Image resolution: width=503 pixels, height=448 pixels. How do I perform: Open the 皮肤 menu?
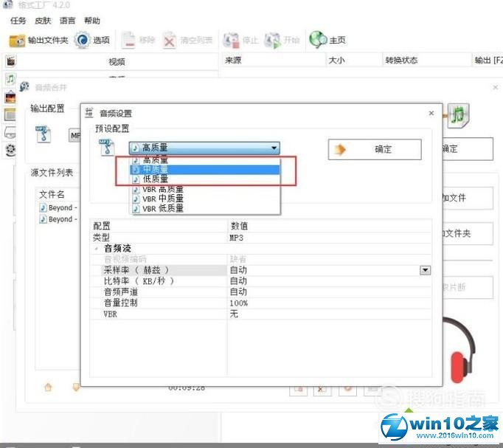[x=43, y=21]
